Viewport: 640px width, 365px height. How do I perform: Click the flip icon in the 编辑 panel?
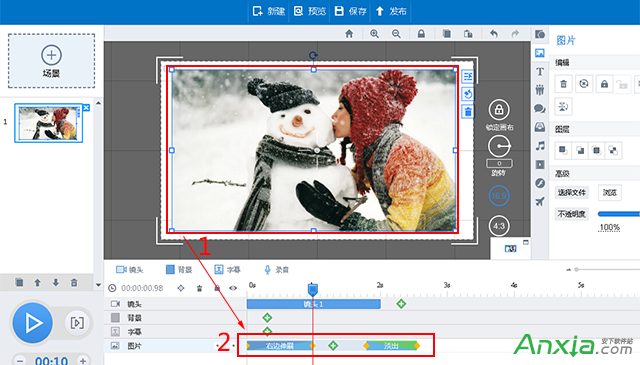click(x=563, y=107)
